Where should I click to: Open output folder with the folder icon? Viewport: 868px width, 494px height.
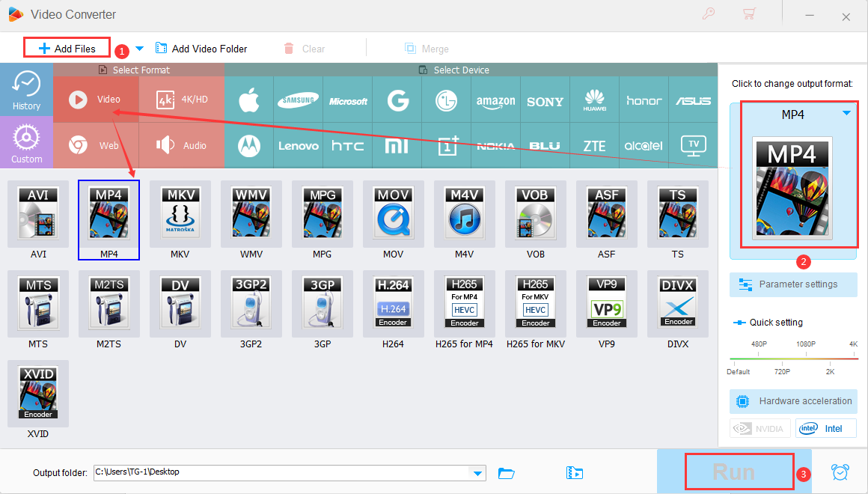tap(507, 472)
